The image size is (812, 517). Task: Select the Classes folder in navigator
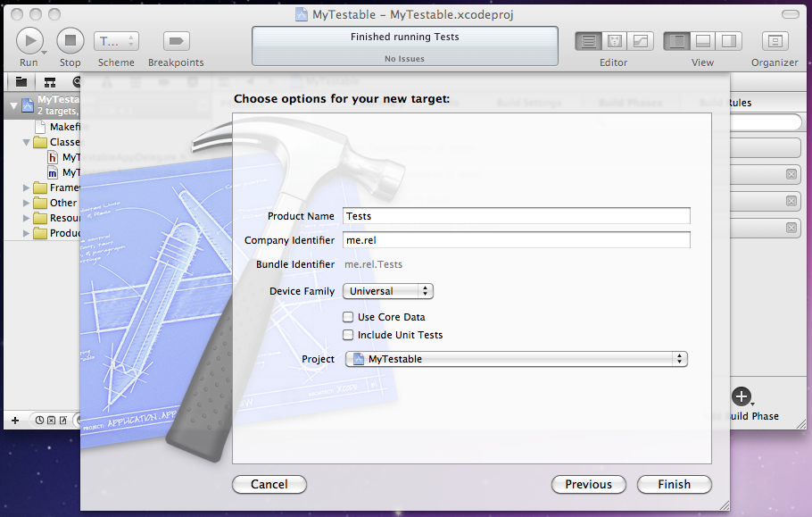(56, 142)
